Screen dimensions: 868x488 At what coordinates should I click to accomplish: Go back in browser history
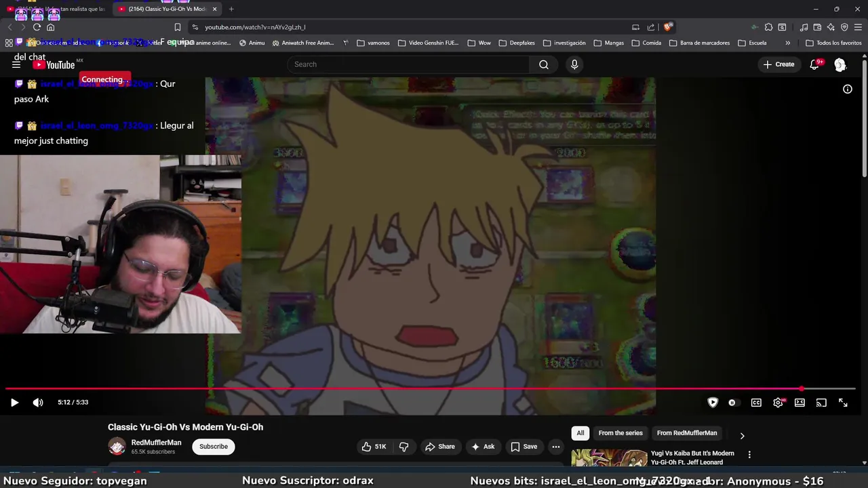[x=9, y=27]
